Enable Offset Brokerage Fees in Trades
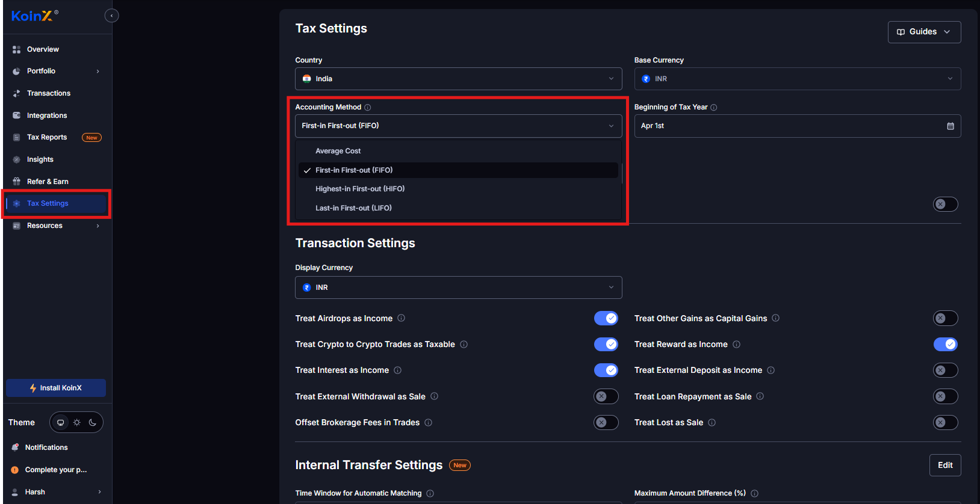The width and height of the screenshot is (980, 504). (x=606, y=422)
